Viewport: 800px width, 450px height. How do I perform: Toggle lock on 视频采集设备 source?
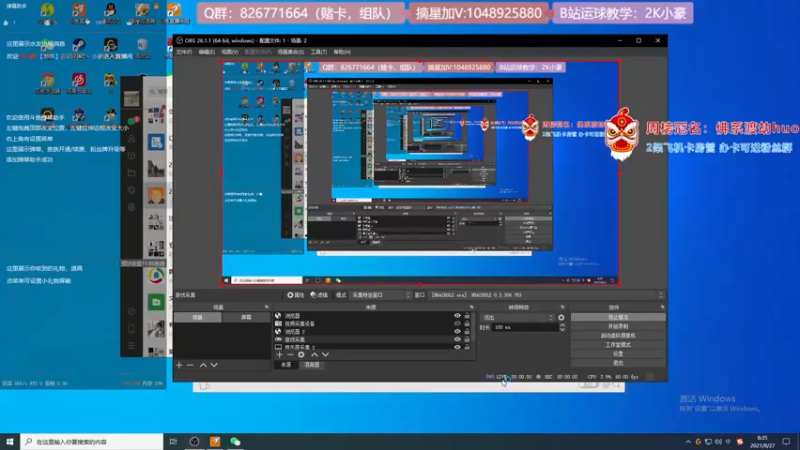(467, 323)
